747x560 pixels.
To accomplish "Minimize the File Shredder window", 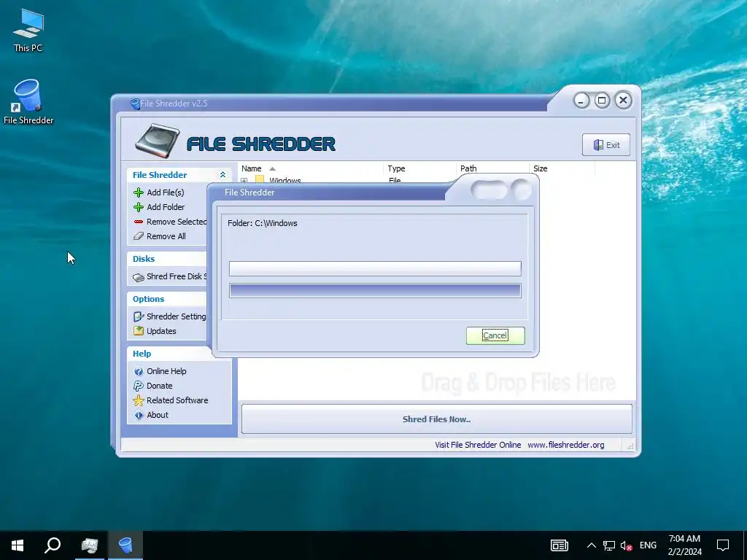I will [581, 101].
